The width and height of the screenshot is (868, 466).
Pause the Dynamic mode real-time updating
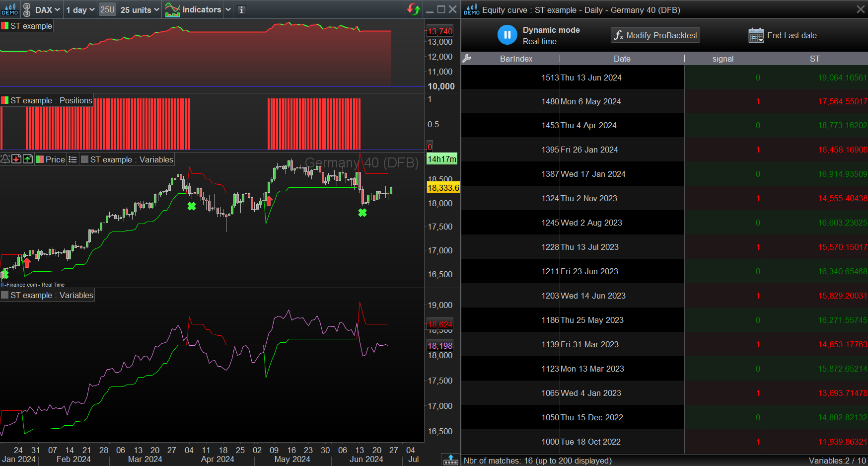(x=507, y=35)
